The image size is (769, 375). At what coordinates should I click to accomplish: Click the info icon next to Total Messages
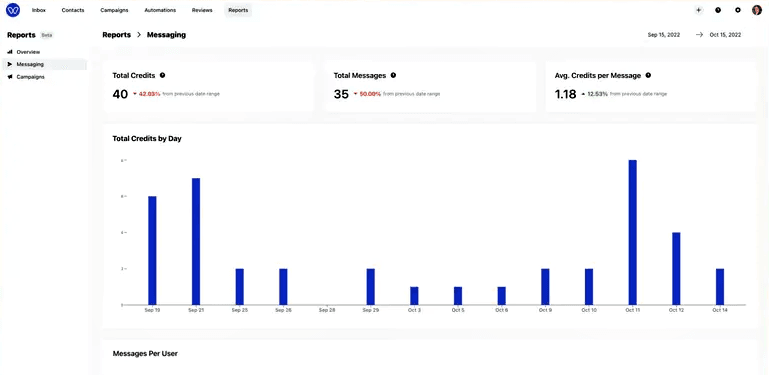[x=393, y=75]
